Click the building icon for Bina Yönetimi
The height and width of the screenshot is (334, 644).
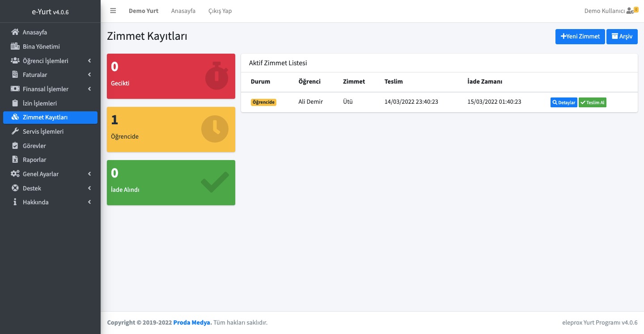pos(15,47)
